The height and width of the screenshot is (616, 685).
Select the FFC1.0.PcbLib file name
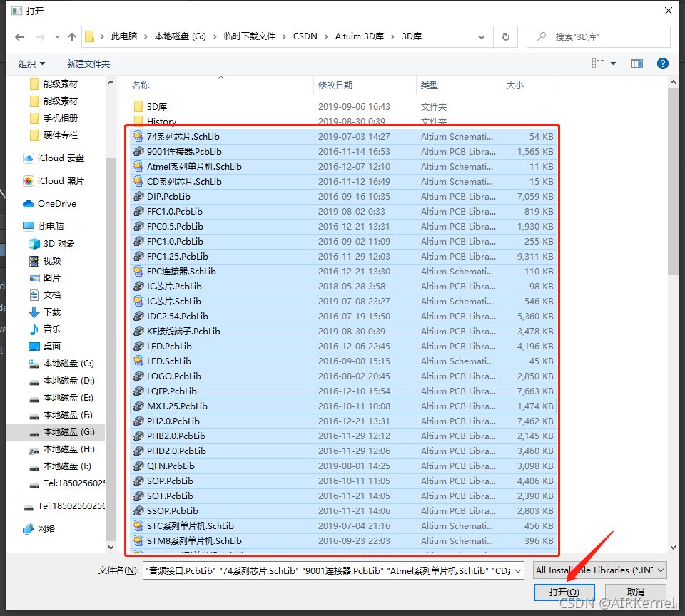(x=174, y=211)
